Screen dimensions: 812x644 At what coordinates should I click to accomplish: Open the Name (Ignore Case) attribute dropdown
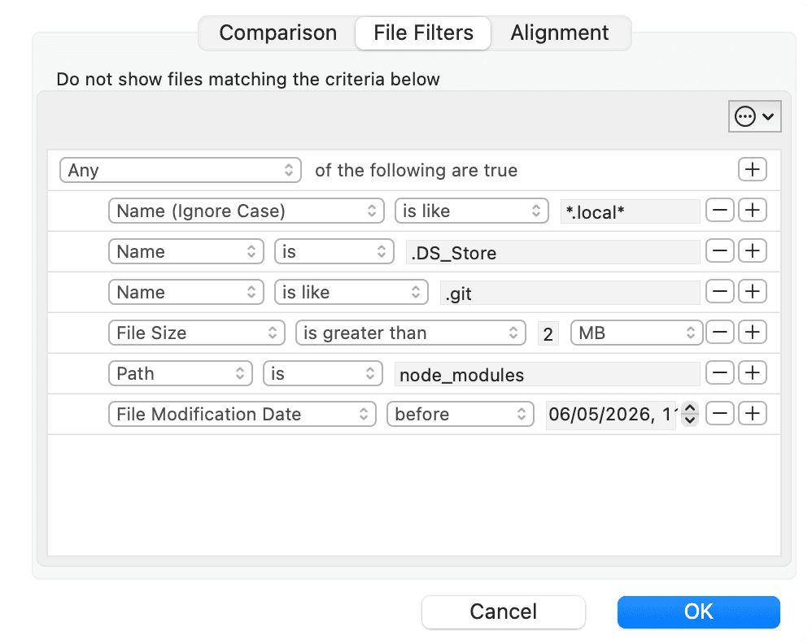246,211
